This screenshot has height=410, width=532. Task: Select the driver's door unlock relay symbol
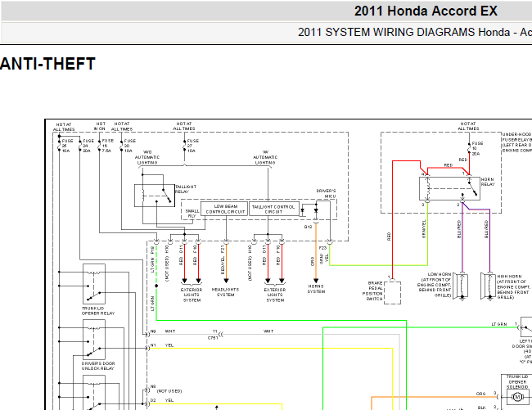(94, 340)
